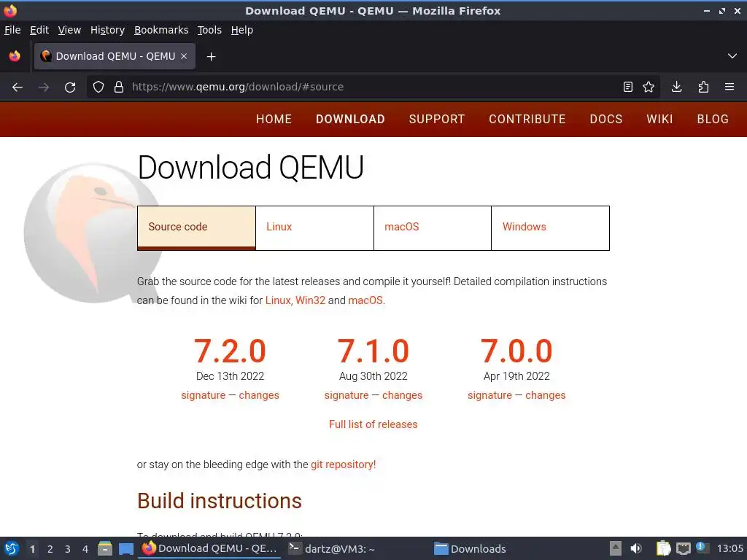Open the tracking protection shield icon
This screenshot has height=560, width=747.
pos(98,87)
